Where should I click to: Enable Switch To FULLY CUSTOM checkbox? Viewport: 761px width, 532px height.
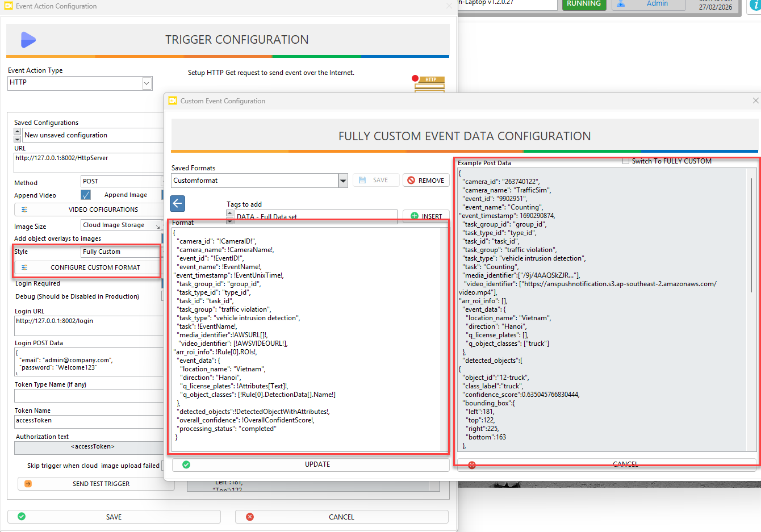pyautogui.click(x=626, y=161)
